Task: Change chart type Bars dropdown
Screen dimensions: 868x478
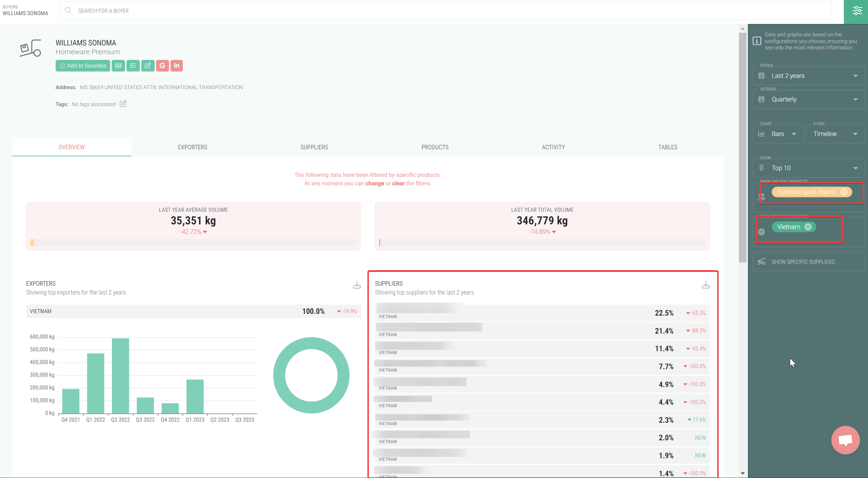Action: click(779, 134)
